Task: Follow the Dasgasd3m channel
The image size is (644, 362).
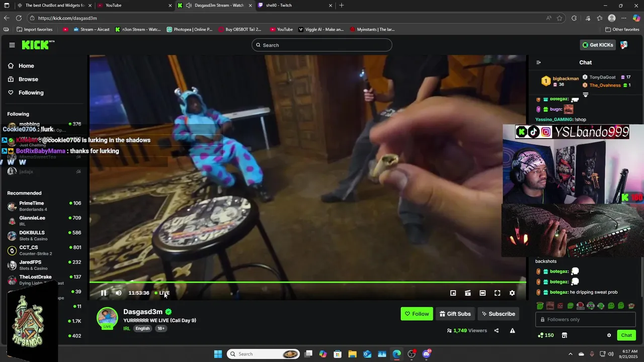Action: pos(417,314)
